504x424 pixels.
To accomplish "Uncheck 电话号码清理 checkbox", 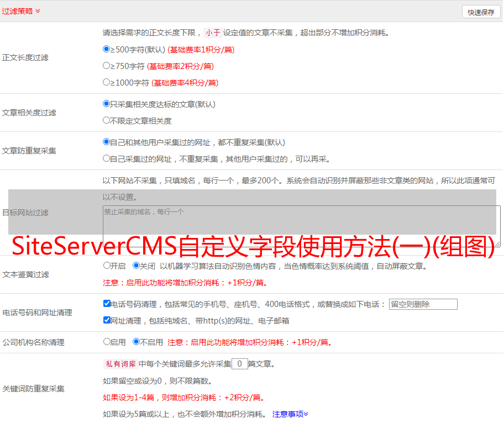I will (107, 304).
